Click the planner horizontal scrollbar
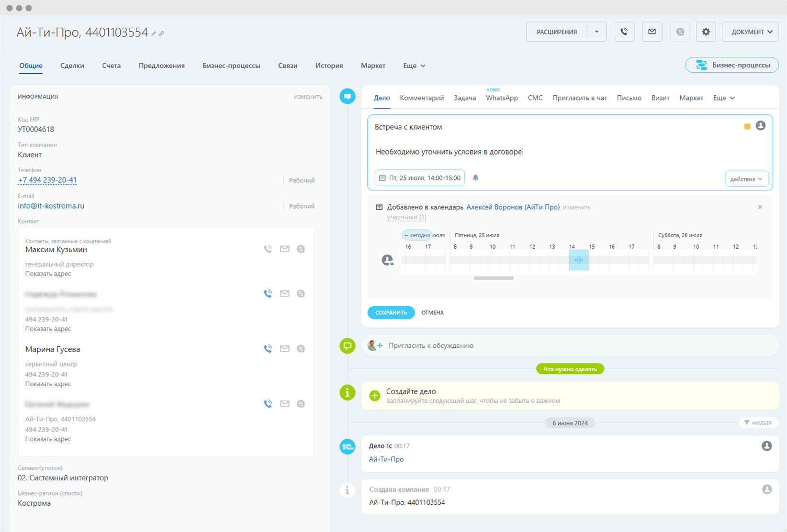Image resolution: width=787 pixels, height=532 pixels. point(494,278)
